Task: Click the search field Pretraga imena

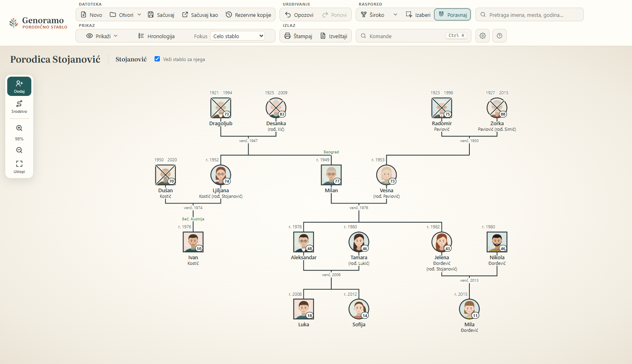Action: pos(530,15)
